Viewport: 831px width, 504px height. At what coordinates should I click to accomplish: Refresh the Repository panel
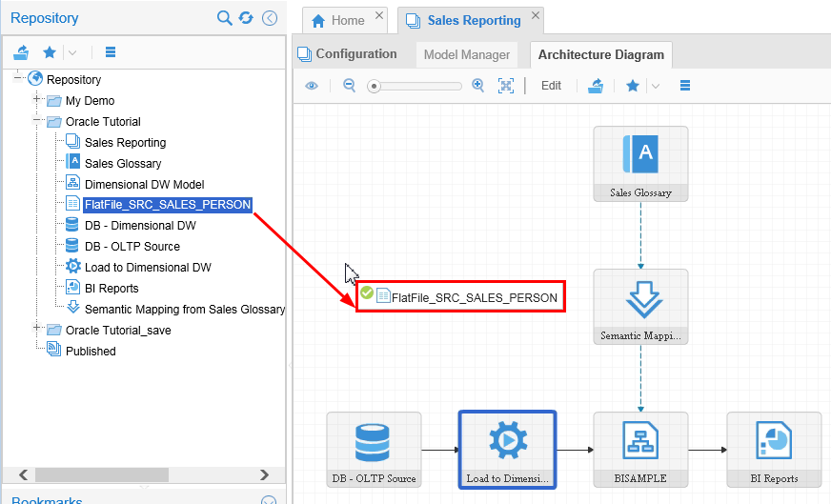tap(246, 18)
